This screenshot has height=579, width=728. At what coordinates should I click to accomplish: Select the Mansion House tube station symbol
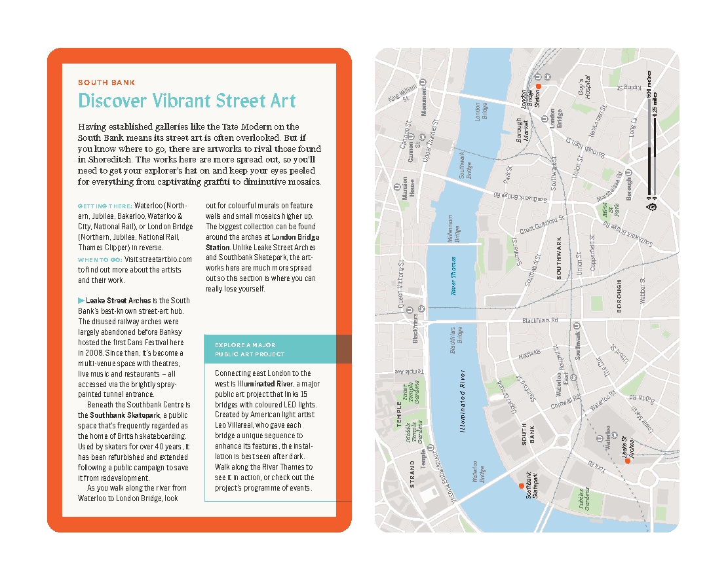tap(398, 186)
